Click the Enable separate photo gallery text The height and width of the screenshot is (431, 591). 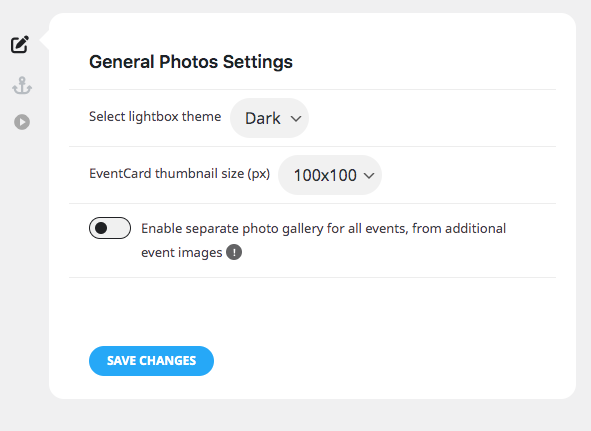[x=323, y=229]
